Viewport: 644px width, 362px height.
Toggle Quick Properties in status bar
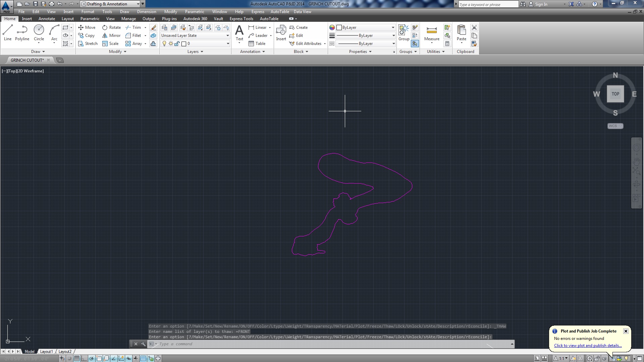click(151, 358)
